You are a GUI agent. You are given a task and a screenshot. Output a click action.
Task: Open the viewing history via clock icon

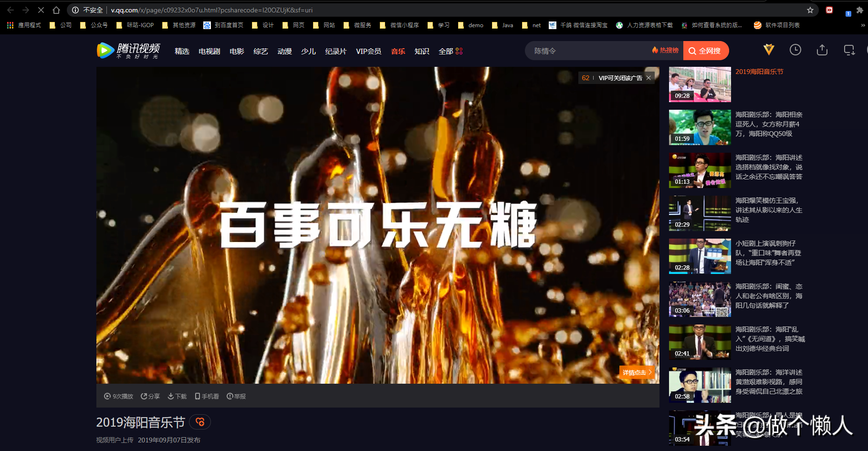795,50
